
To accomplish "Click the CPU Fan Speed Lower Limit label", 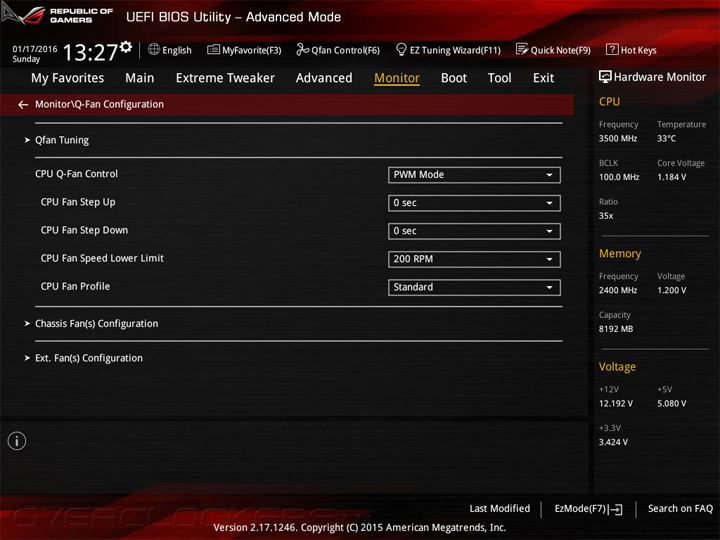I will [102, 258].
